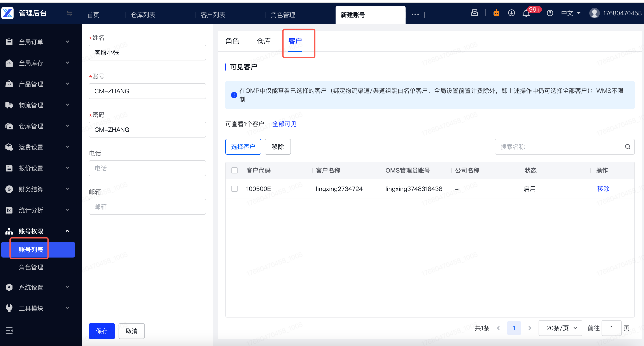Click the 保存 button
Screen dimensions: 644x346
[x=102, y=331]
